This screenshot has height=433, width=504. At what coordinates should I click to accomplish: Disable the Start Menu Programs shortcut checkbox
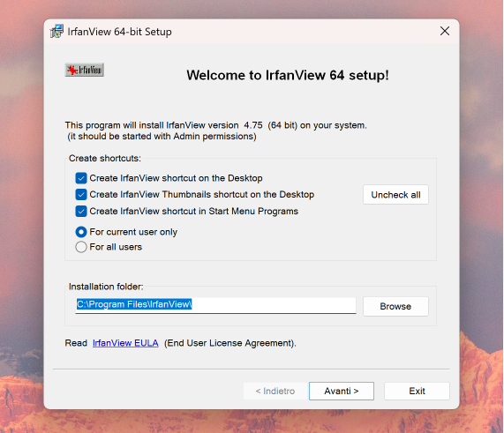pos(81,211)
